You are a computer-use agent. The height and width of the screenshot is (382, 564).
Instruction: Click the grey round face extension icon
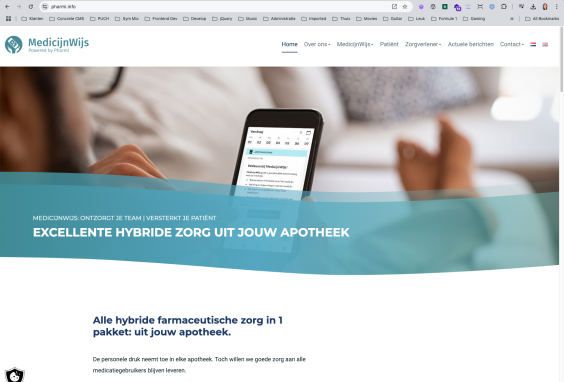[x=433, y=6]
